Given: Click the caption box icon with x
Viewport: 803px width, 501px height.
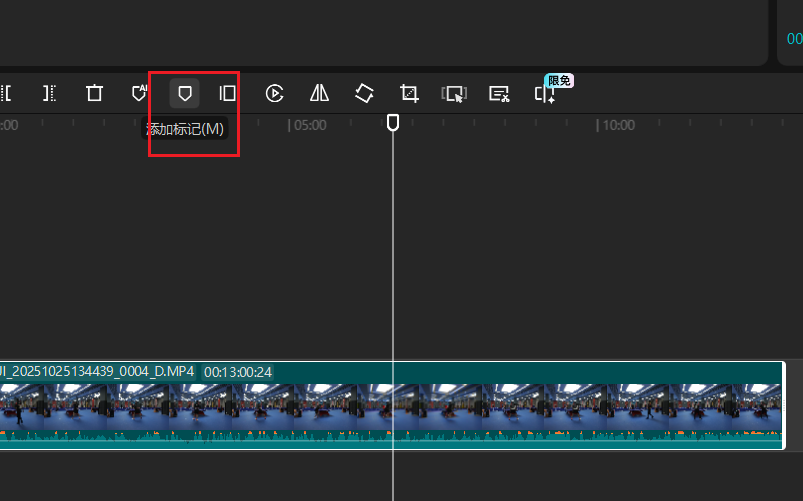Looking at the screenshot, I should coord(499,94).
